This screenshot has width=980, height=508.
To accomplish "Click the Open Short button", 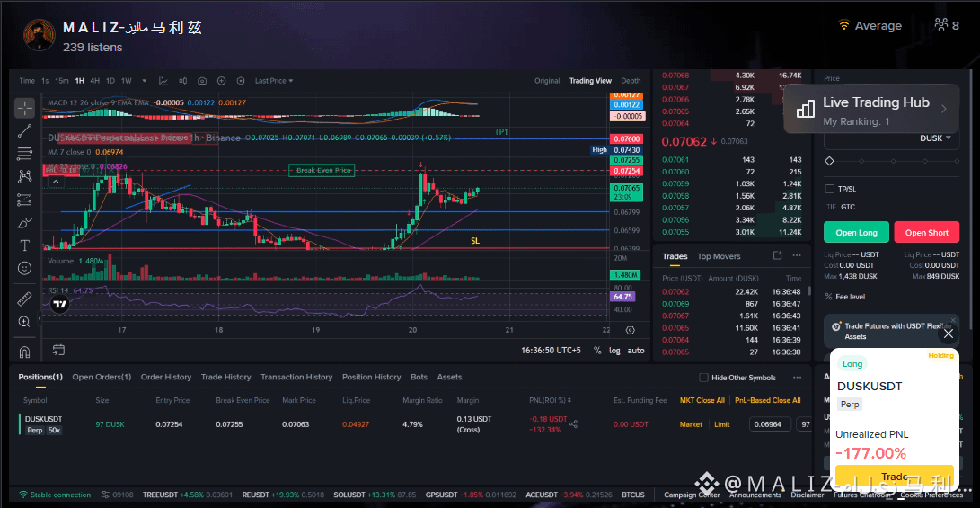I will pos(926,232).
